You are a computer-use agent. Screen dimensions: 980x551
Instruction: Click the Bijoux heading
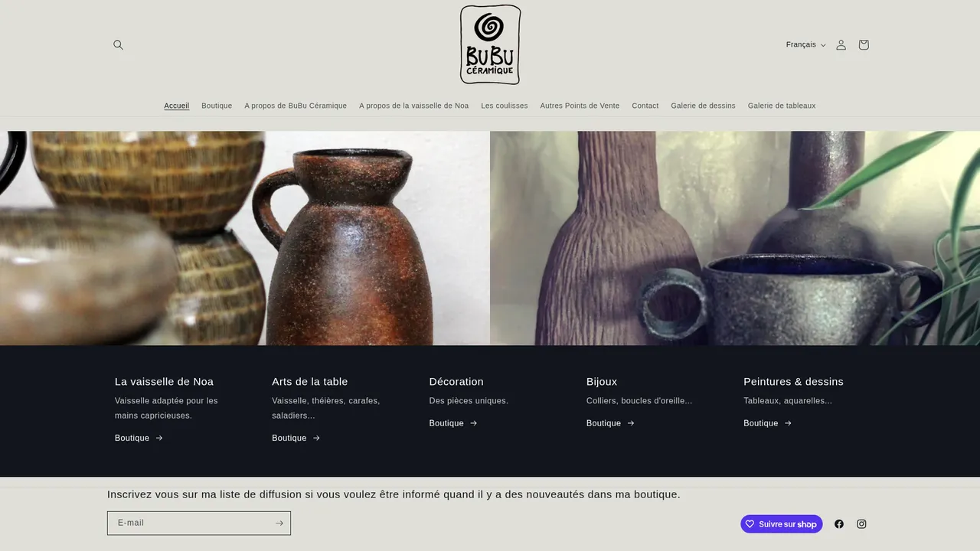tap(602, 381)
